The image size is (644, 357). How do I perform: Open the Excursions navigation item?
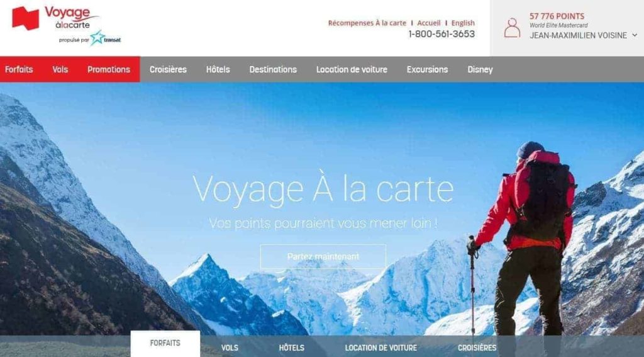(427, 69)
